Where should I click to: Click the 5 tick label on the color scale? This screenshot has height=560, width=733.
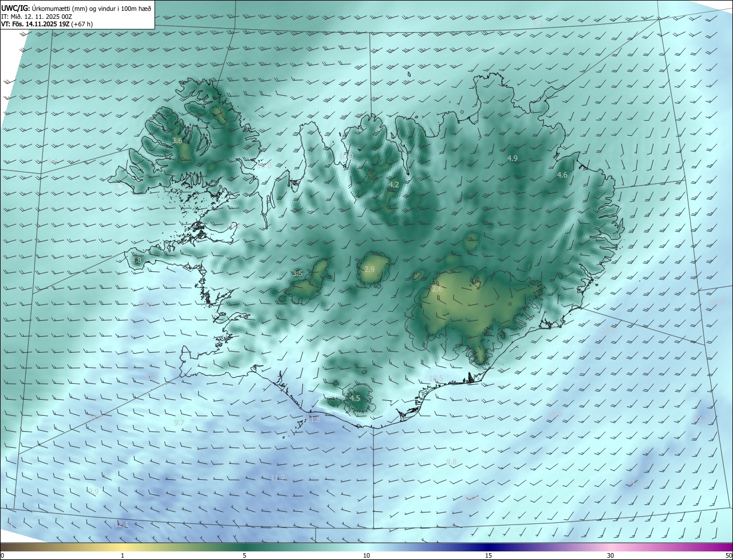tap(245, 555)
